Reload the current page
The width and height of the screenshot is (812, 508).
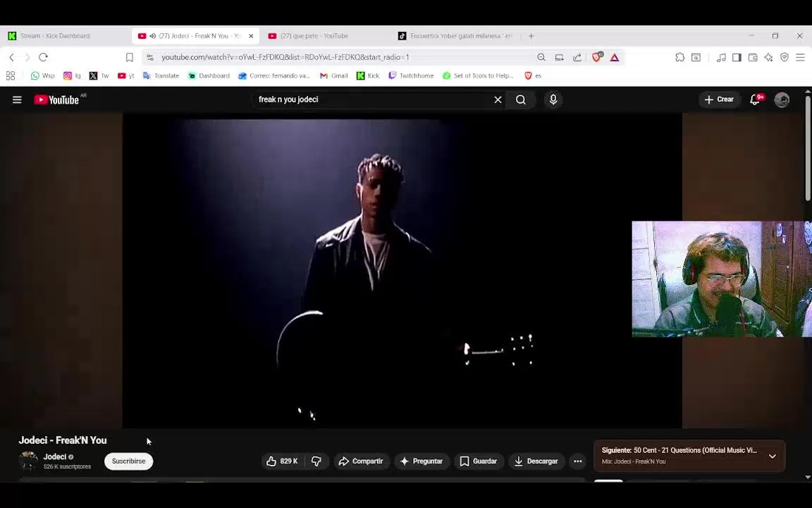coord(44,57)
